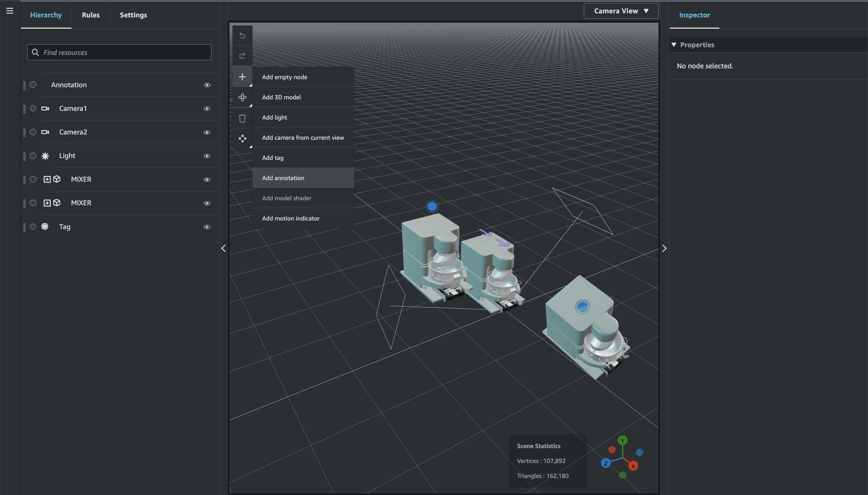The width and height of the screenshot is (868, 495).
Task: Click the Add tag icon
Action: click(x=273, y=157)
